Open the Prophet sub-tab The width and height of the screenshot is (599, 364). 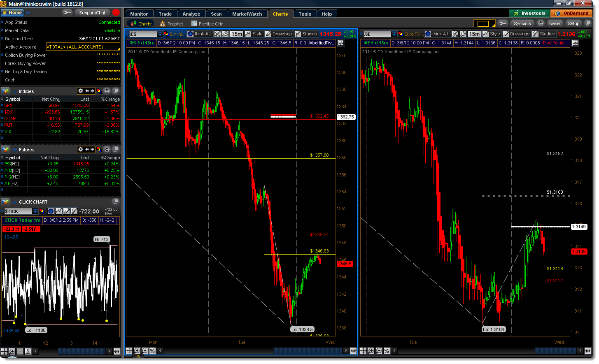171,24
